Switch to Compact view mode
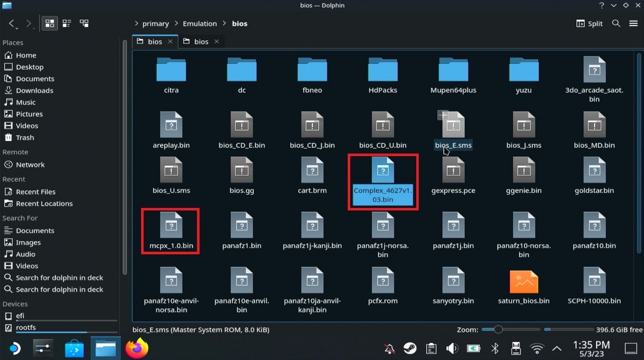 click(67, 24)
